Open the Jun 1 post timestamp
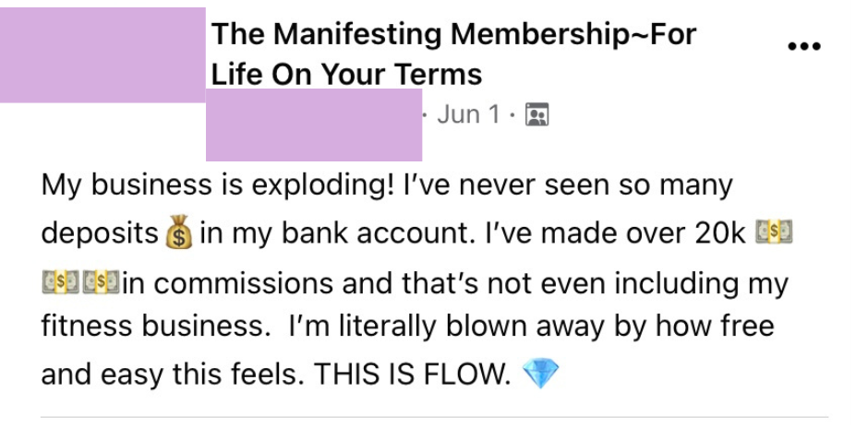Screen dimensions: 868x428 (467, 114)
